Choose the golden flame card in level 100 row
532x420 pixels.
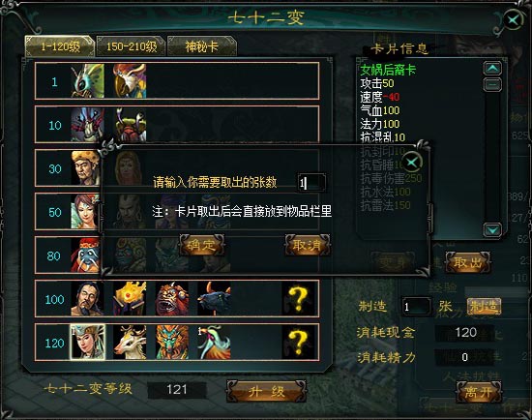(x=130, y=299)
